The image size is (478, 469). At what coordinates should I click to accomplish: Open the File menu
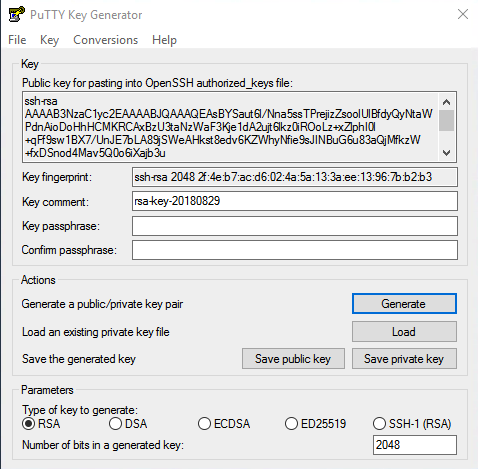pos(17,40)
